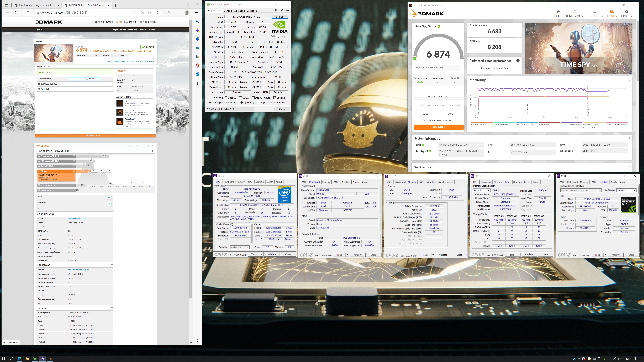Switch to GPU-Z Sensors tab
The width and height of the screenshot is (644, 362).
click(x=228, y=11)
